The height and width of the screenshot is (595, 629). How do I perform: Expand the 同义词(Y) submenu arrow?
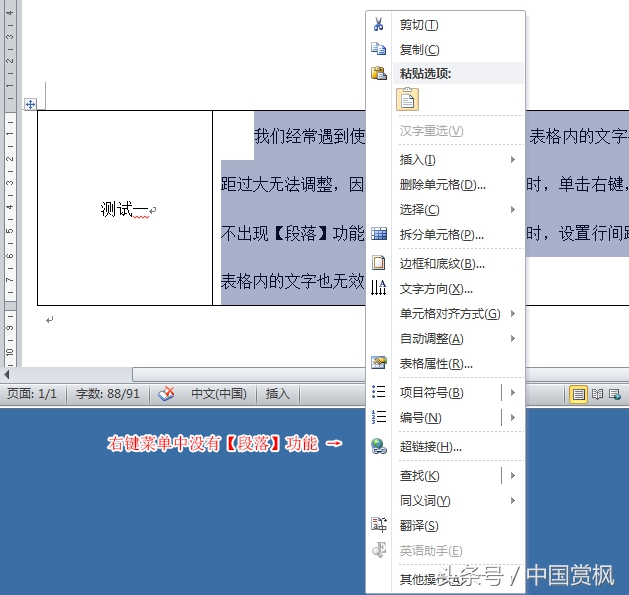pyautogui.click(x=513, y=500)
